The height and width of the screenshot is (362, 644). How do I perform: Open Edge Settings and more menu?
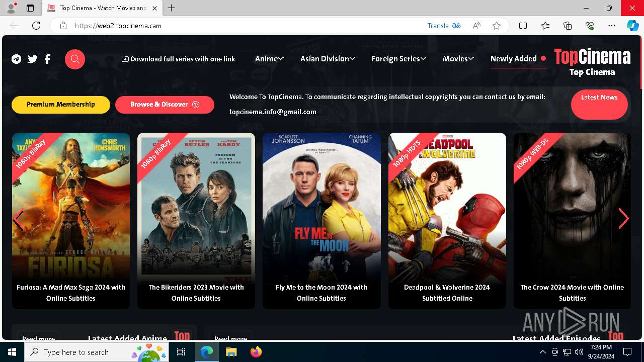point(612,26)
